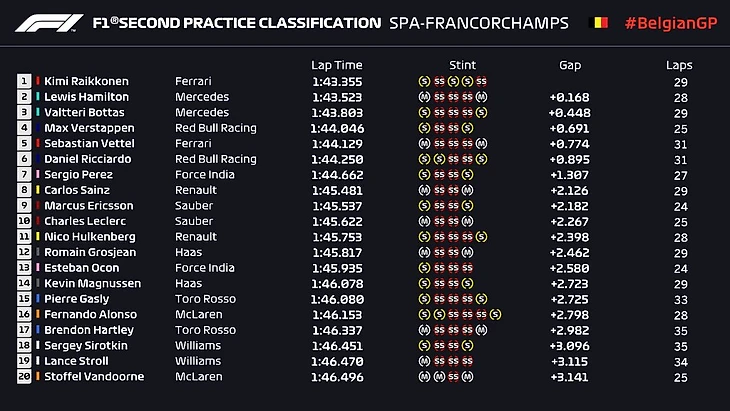This screenshot has width=730, height=411.
Task: Select the Lap Time column header
Action: coord(334,65)
